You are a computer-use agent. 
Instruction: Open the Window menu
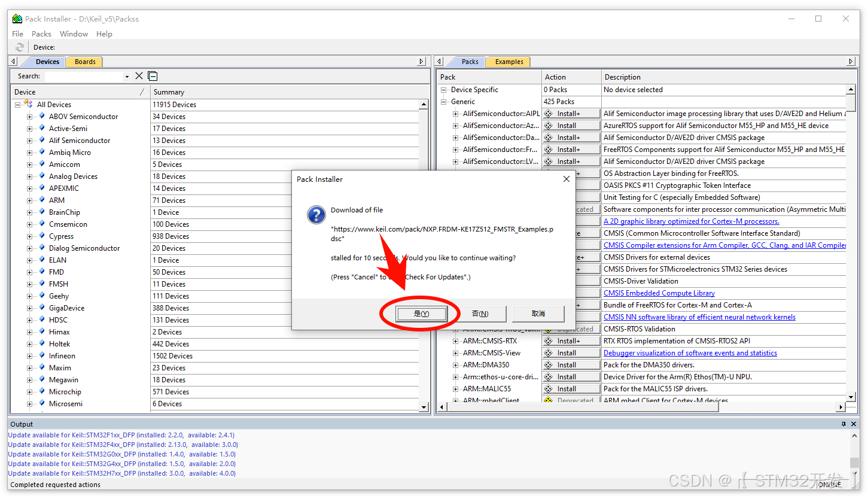[x=74, y=34]
